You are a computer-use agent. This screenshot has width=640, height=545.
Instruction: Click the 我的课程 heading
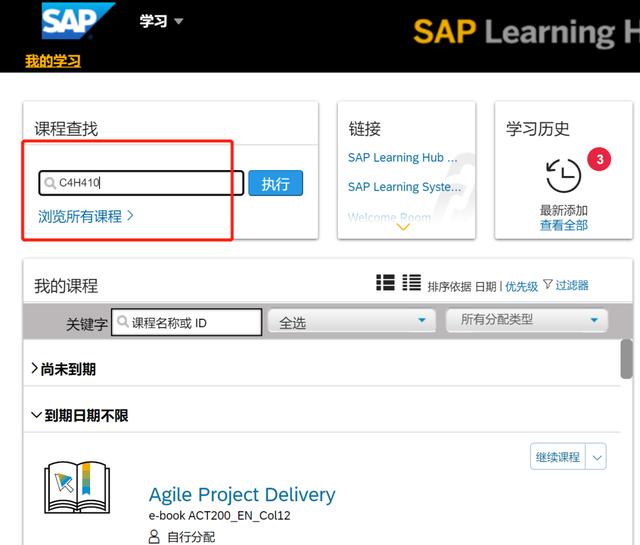66,286
